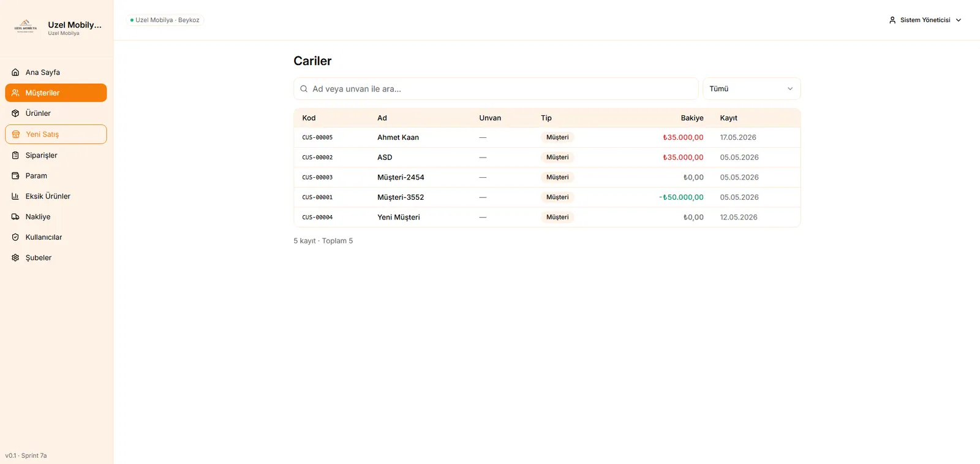Click the Nakliye truck icon
The width and height of the screenshot is (980, 464).
[x=15, y=217]
